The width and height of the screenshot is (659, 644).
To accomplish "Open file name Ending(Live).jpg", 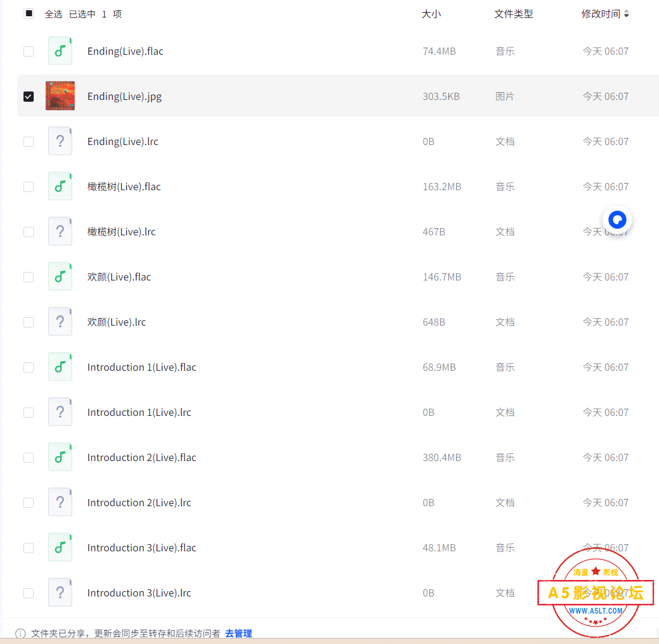I will 125,97.
